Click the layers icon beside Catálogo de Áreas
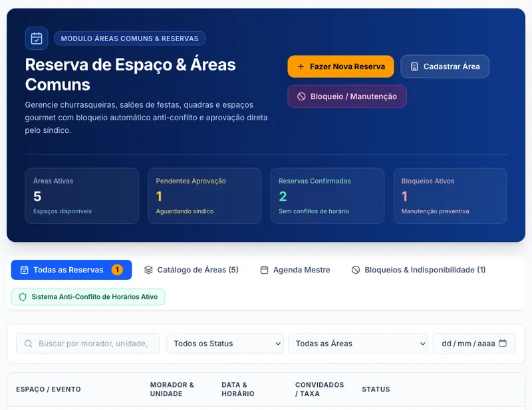532x410 pixels. coord(148,270)
